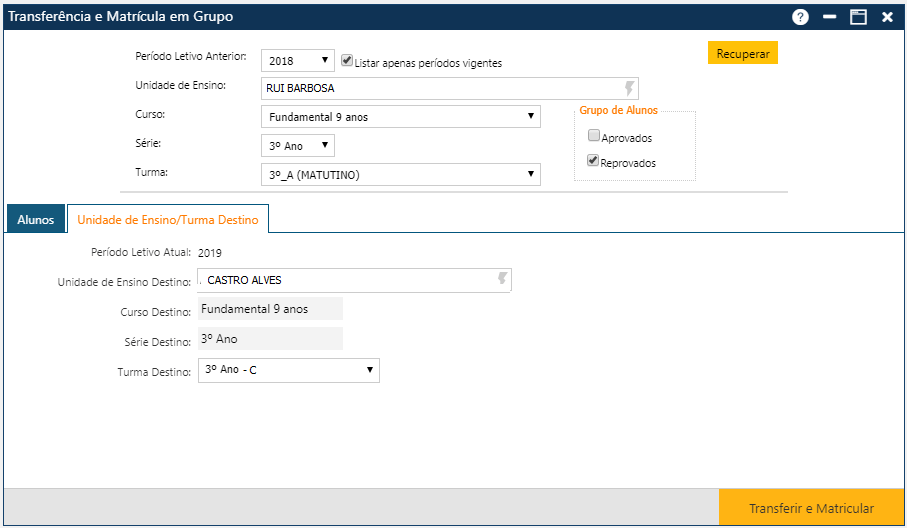Uncheck the Reprovados checkbox
The width and height of the screenshot is (907, 528).
[x=594, y=161]
